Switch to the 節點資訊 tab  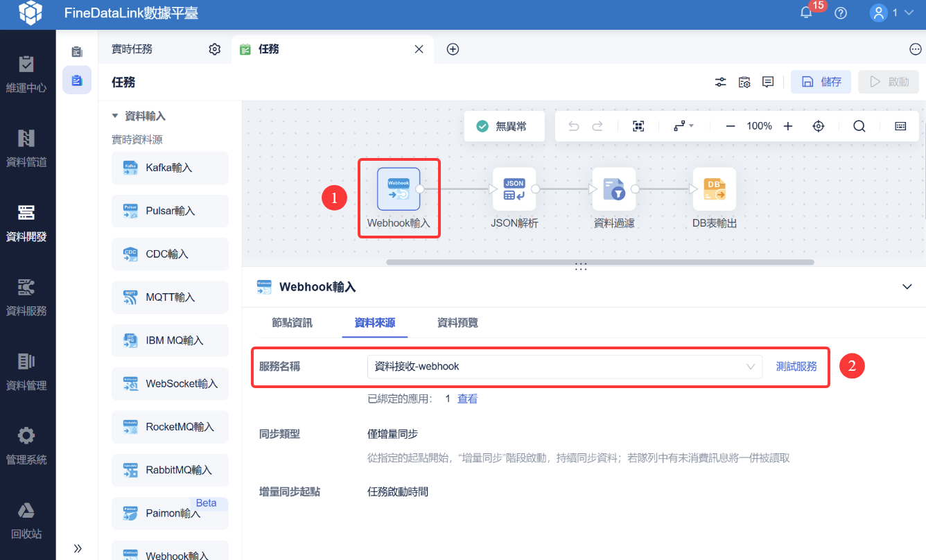point(292,323)
